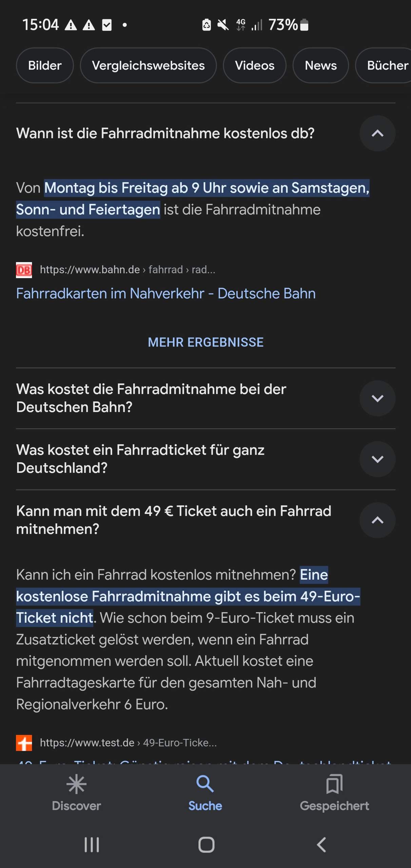The width and height of the screenshot is (411, 868).
Task: Collapse the 'Wann ist die Fahrradmitnahme kostenlos' question
Action: tap(377, 133)
